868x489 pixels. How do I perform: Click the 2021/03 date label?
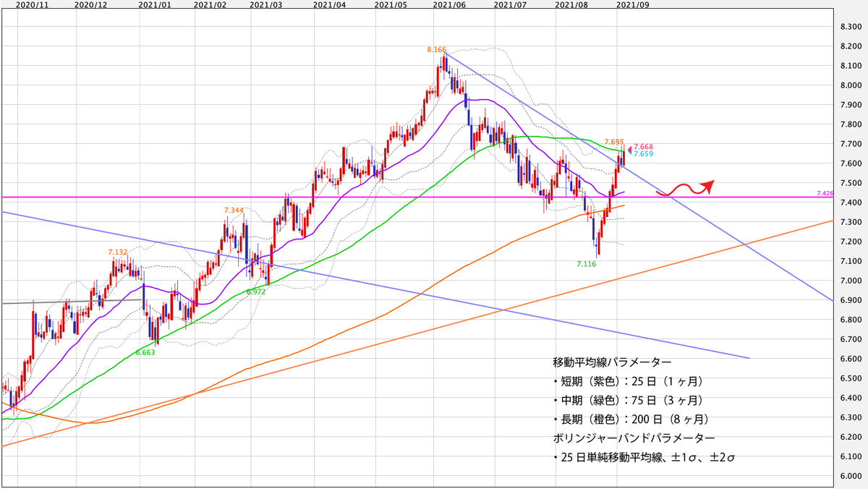point(265,5)
